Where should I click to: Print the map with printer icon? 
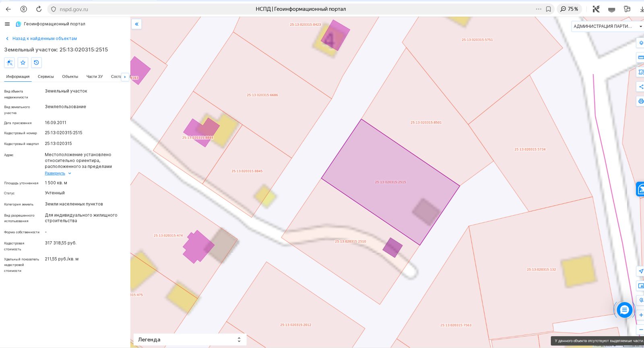(641, 101)
